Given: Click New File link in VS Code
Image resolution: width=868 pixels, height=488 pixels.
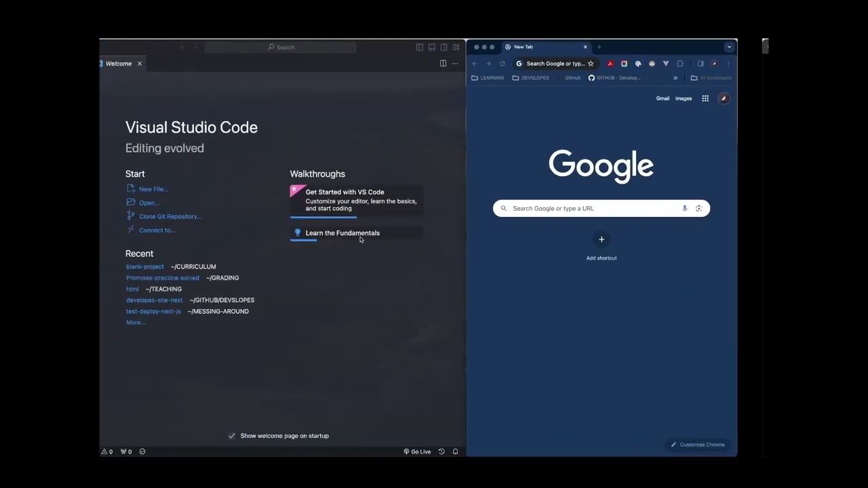Looking at the screenshot, I should click(153, 189).
